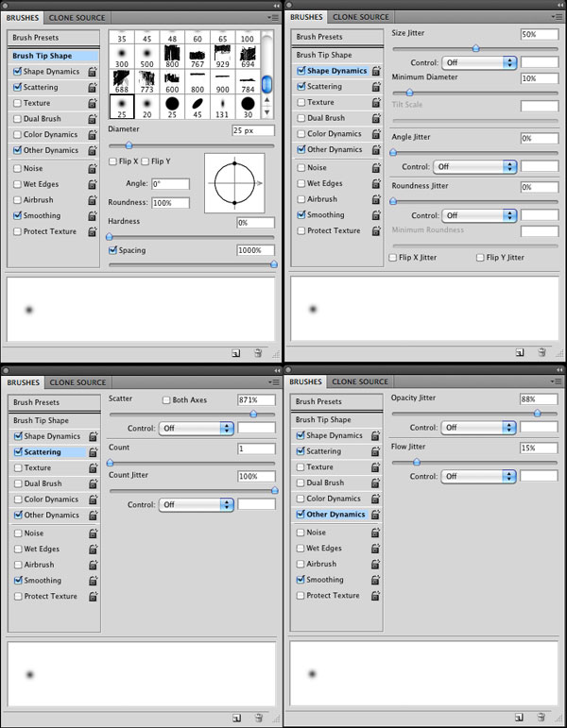Open Brush Presets in Scatter panel

click(55, 402)
